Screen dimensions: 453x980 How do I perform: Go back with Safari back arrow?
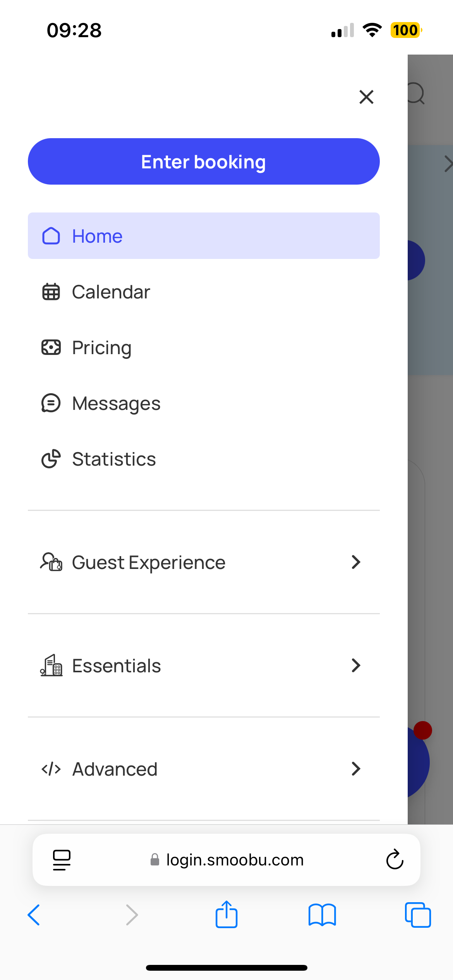pos(34,915)
